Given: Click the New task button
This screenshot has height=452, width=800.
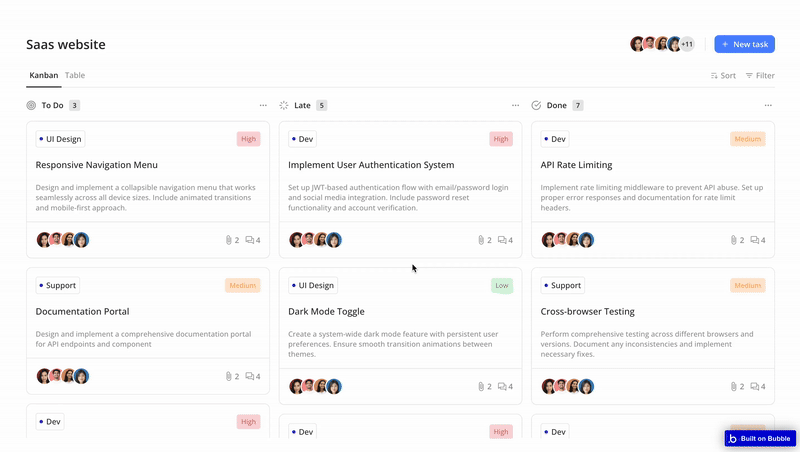Looking at the screenshot, I should [x=744, y=44].
